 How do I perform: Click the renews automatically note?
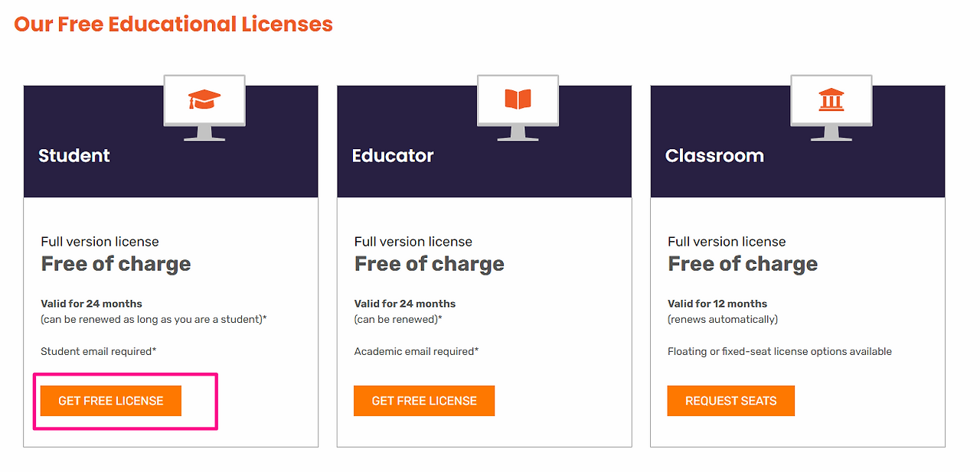[x=723, y=320]
